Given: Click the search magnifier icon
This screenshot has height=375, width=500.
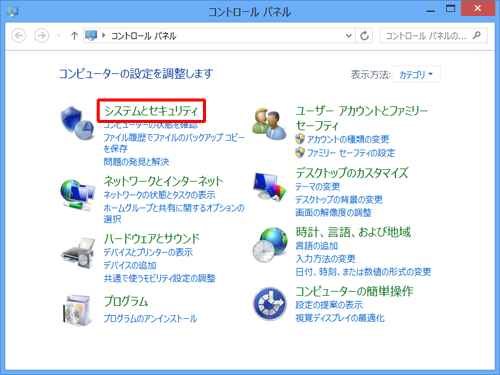Looking at the screenshot, I should click(477, 35).
